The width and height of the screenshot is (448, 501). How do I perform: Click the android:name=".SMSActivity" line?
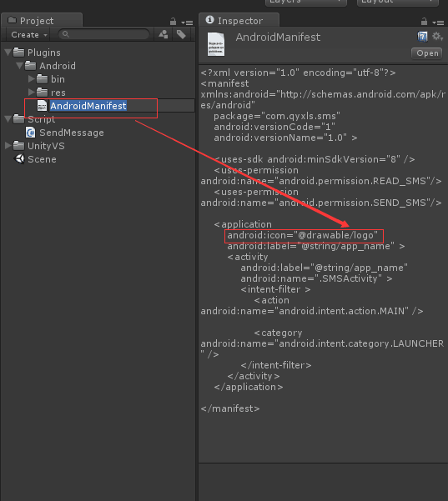point(316,278)
